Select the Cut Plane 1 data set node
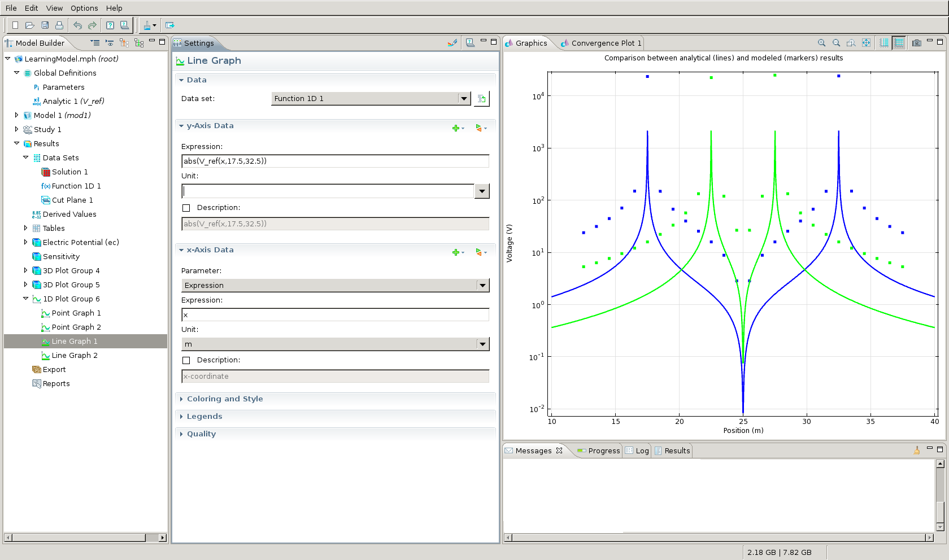The width and height of the screenshot is (949, 560). 72,200
